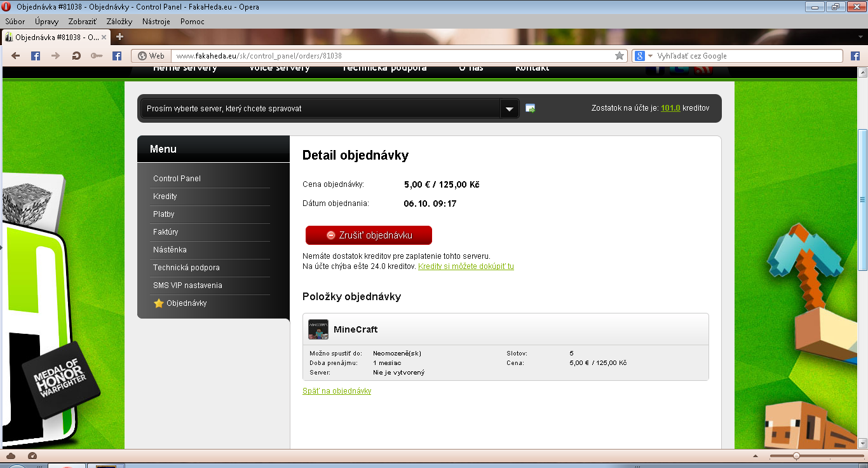
Task: Click the '5,00 € / 125,00 Kč' order price
Action: click(x=442, y=185)
